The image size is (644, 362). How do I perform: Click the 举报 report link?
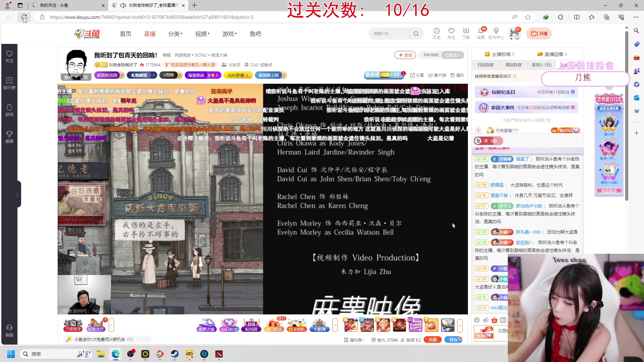click(x=167, y=55)
